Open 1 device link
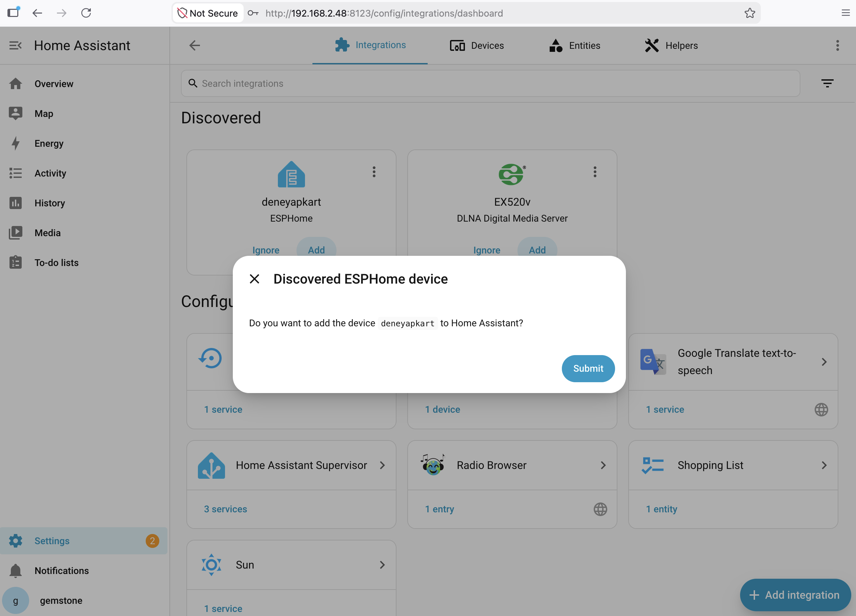This screenshot has width=856, height=616. (442, 410)
